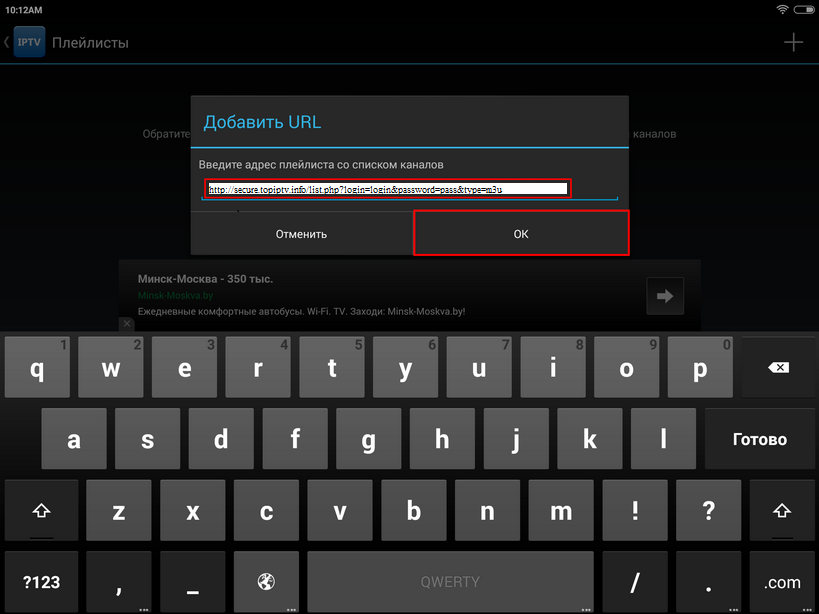Screen dimensions: 819x614
Task: Click the playlist URL input field
Action: 387,188
